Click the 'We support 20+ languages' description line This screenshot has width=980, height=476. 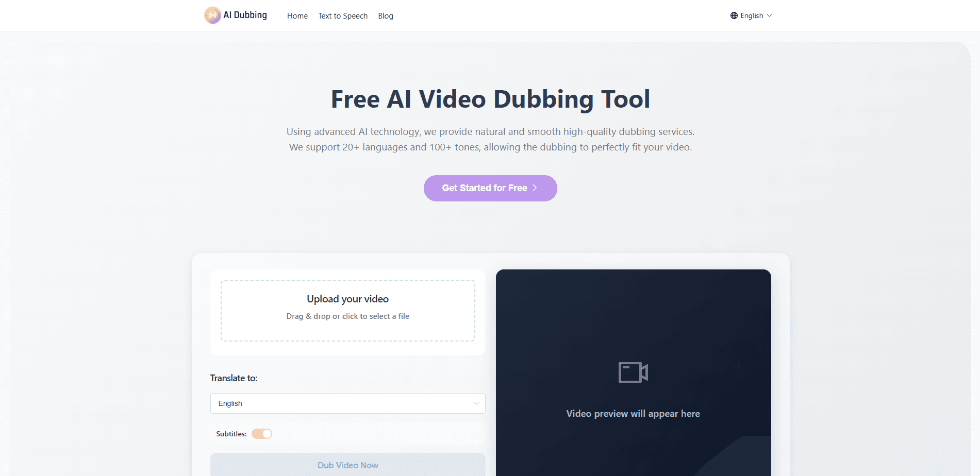click(490, 147)
